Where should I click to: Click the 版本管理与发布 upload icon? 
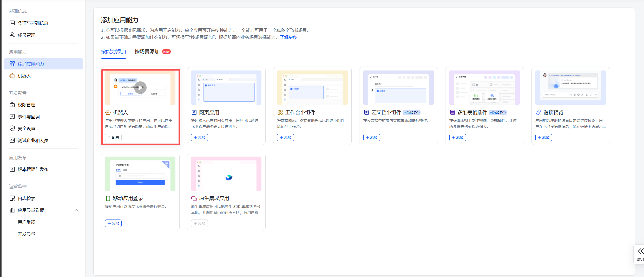tap(12, 169)
